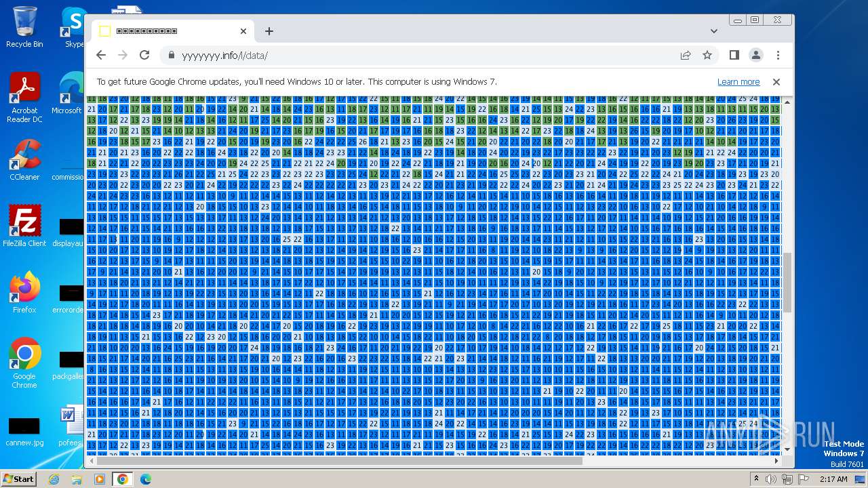Screen dimensions: 868x488
Task: Open the Chrome profile avatar
Action: (x=756, y=55)
